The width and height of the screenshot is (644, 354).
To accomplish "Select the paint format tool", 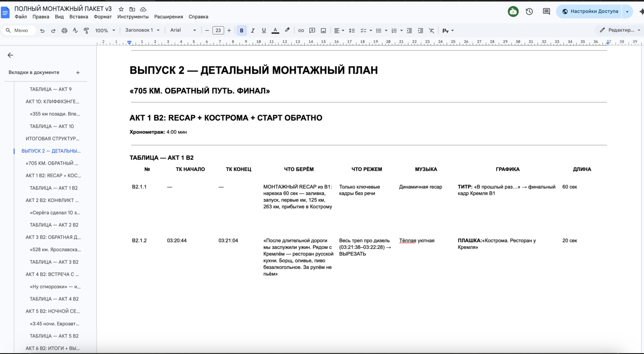I will [x=86, y=30].
